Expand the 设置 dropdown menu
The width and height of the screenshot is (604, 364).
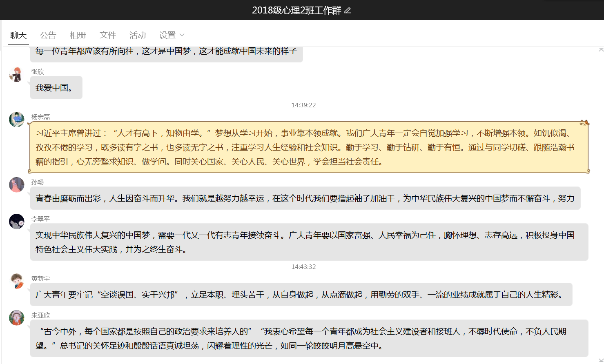(x=172, y=35)
